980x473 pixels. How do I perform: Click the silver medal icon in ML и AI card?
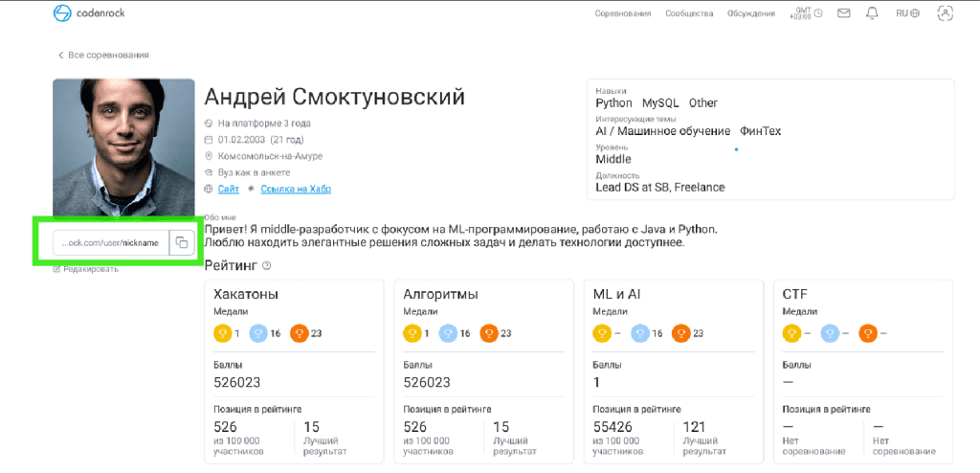[x=640, y=333]
